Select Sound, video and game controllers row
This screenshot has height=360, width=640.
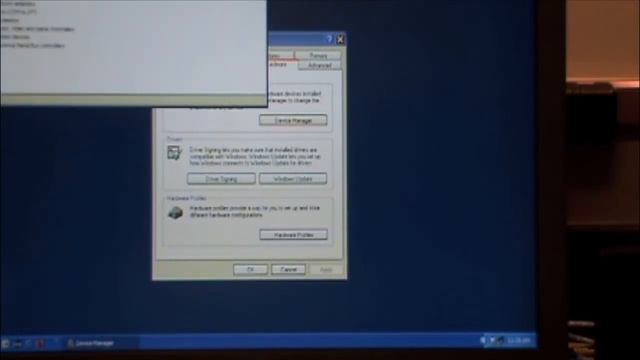pos(37,29)
